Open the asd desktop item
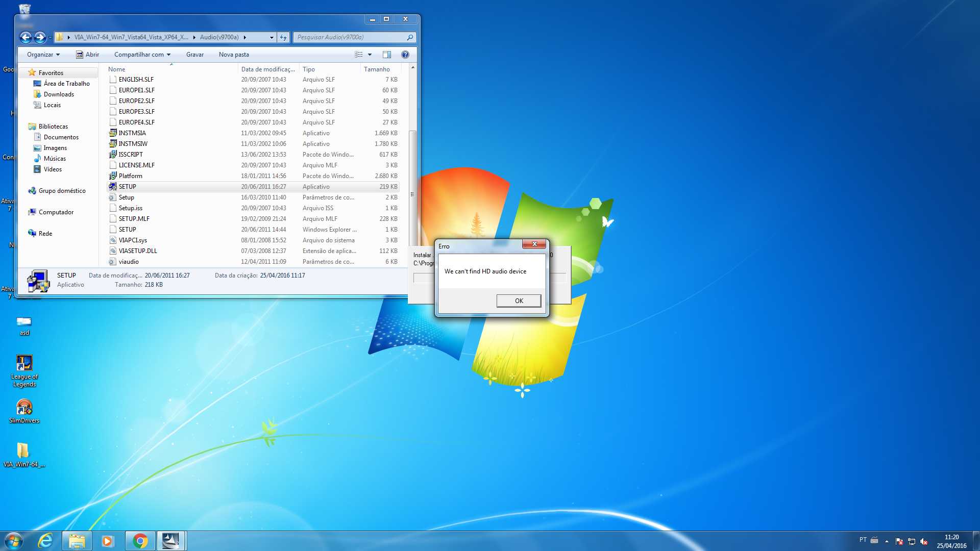 click(x=24, y=325)
